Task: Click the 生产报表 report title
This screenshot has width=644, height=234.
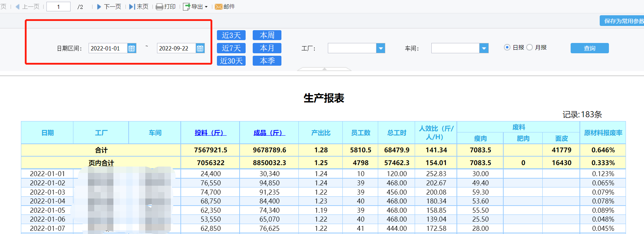Action: pyautogui.click(x=324, y=98)
